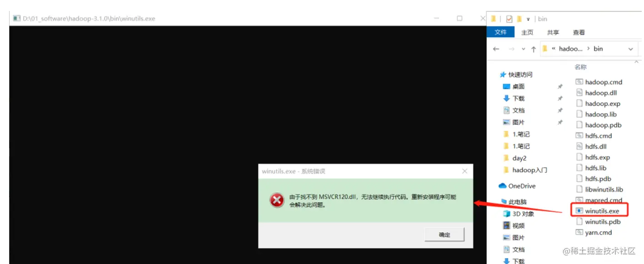The image size is (644, 264).
Task: Click the pinned 文档 document icon under 快速访问
Action: click(506, 110)
